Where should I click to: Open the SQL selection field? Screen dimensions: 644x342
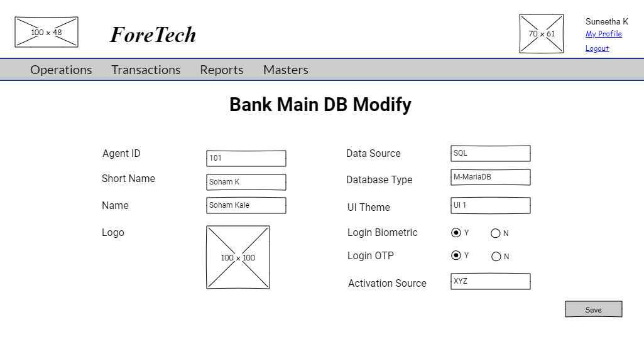pyautogui.click(x=490, y=153)
